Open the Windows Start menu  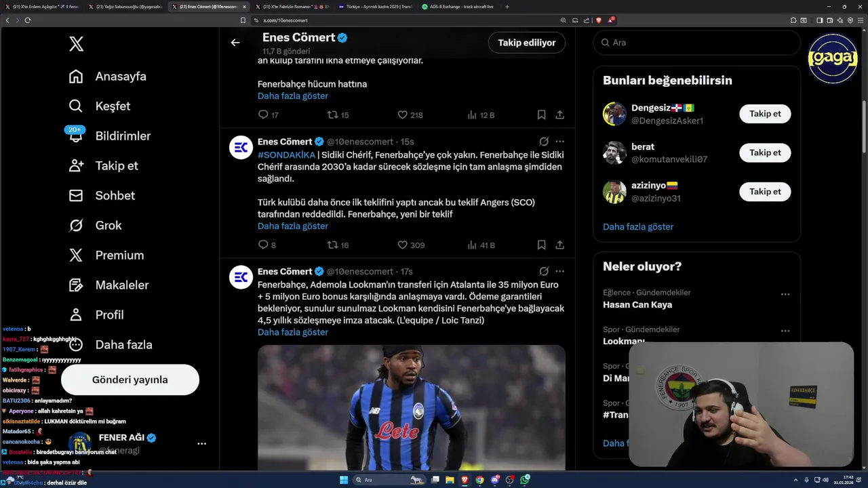point(344,480)
